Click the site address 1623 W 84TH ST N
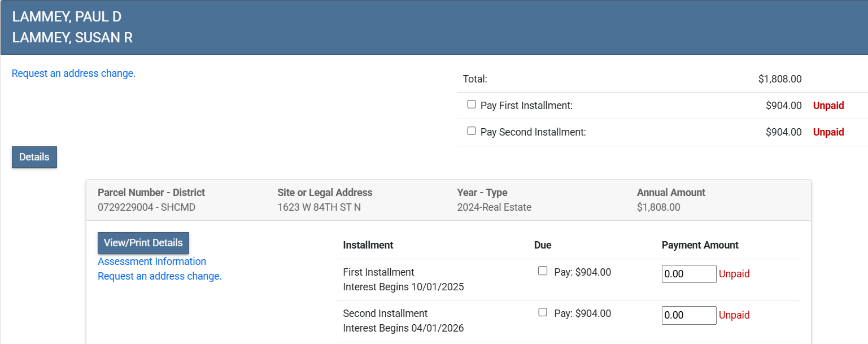The width and height of the screenshot is (868, 344). [319, 207]
